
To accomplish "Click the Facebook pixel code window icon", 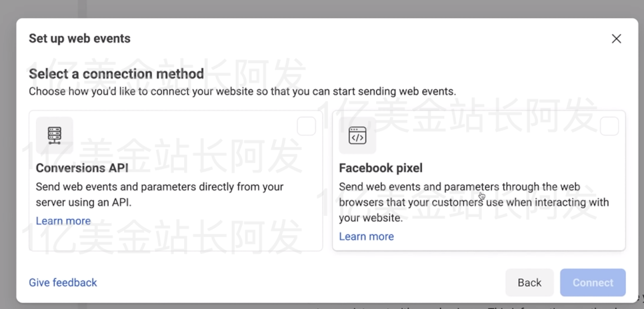I will click(357, 135).
